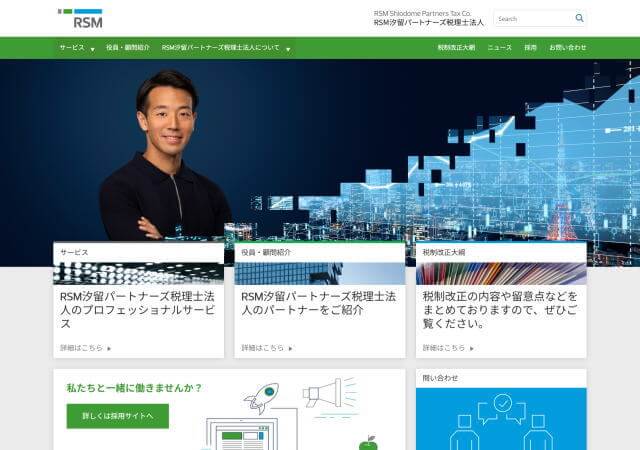Click the browser window illustration
640x450 pixels.
pyautogui.click(x=242, y=434)
